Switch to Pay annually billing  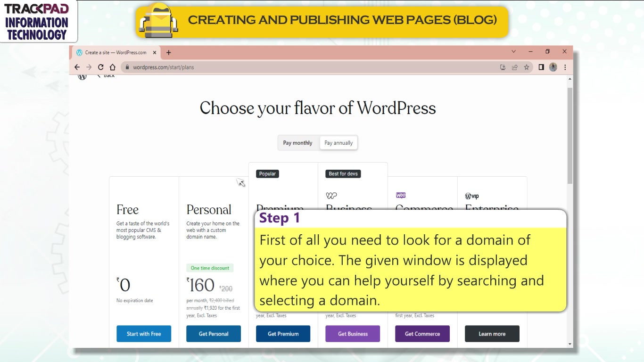(x=339, y=143)
